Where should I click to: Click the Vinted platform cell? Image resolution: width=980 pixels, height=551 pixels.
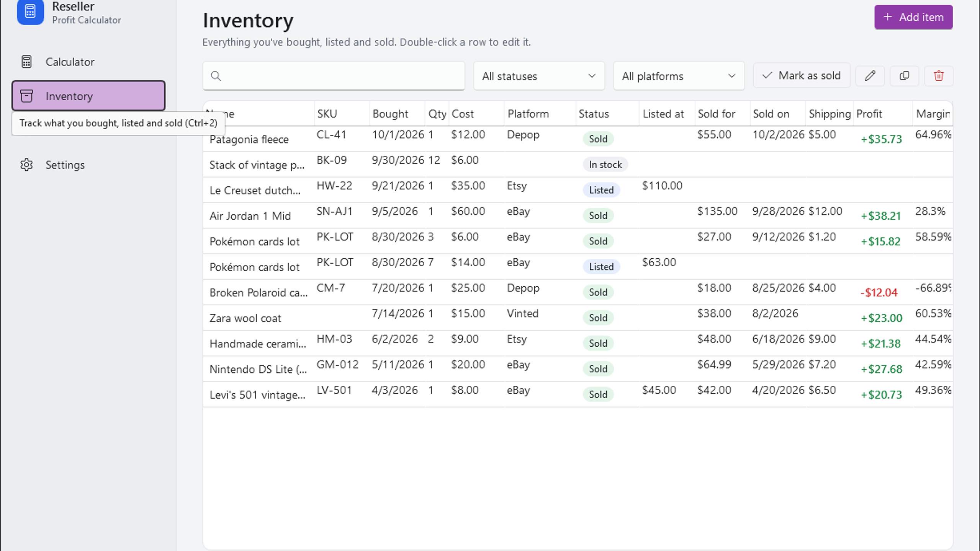pyautogui.click(x=522, y=313)
